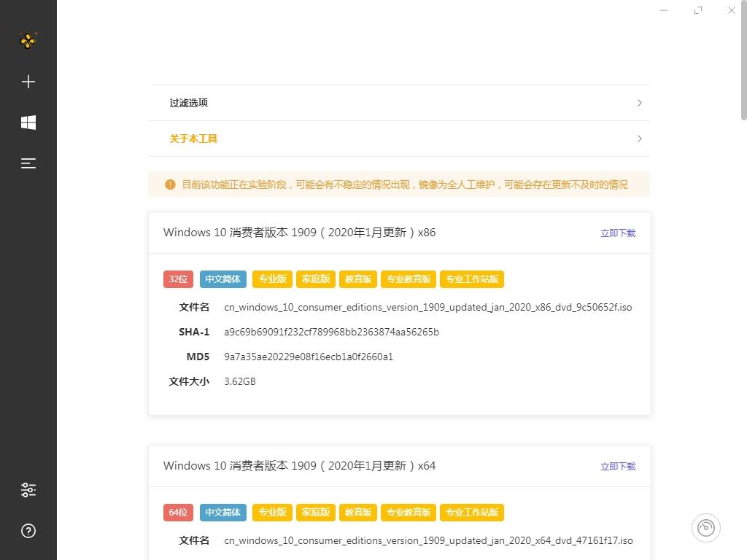Click the 32位 tag
Image resolution: width=747 pixels, height=560 pixels.
click(178, 279)
